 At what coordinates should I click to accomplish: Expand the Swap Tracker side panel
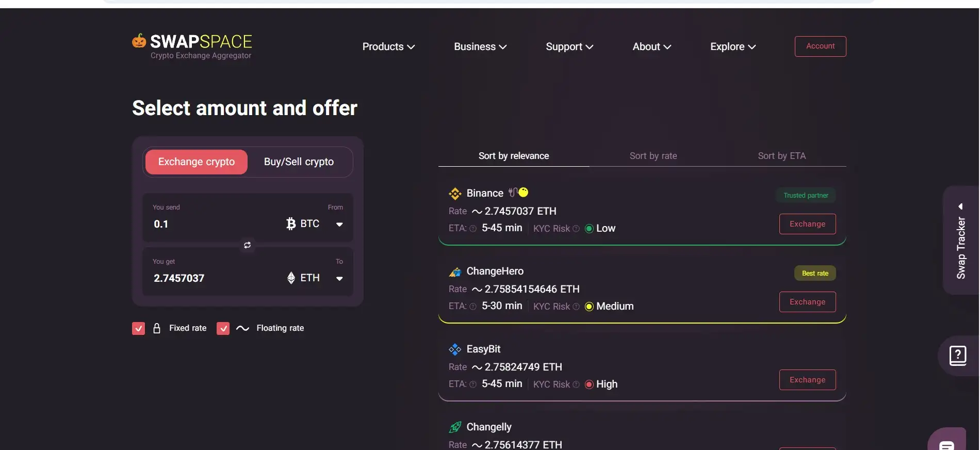click(x=960, y=240)
